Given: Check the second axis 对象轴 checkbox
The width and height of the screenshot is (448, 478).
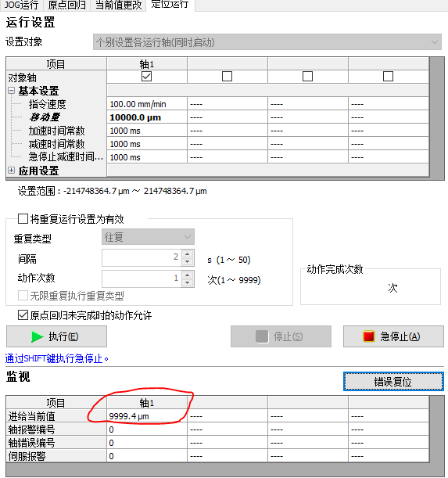Looking at the screenshot, I should [227, 76].
